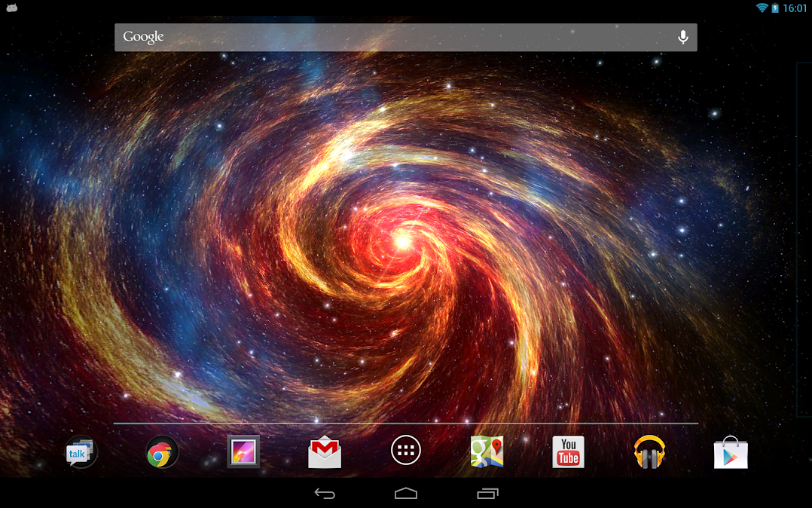Open the Gallery app

(x=243, y=451)
